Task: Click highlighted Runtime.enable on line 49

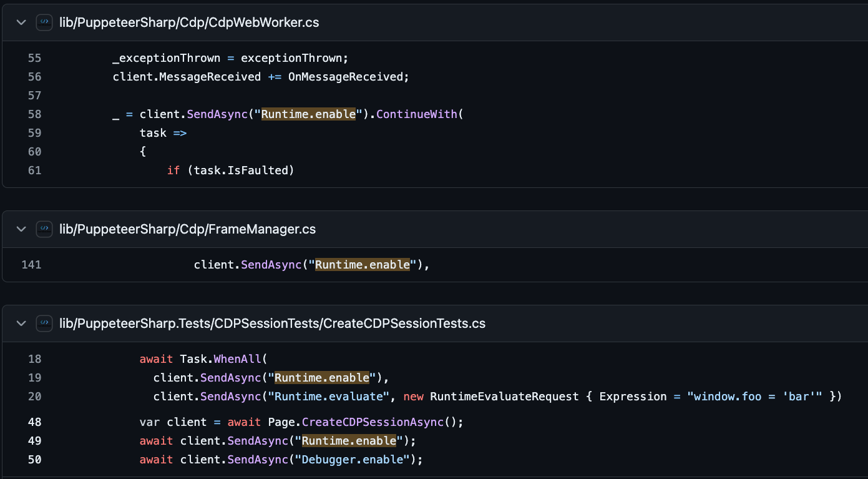Action: tap(349, 441)
